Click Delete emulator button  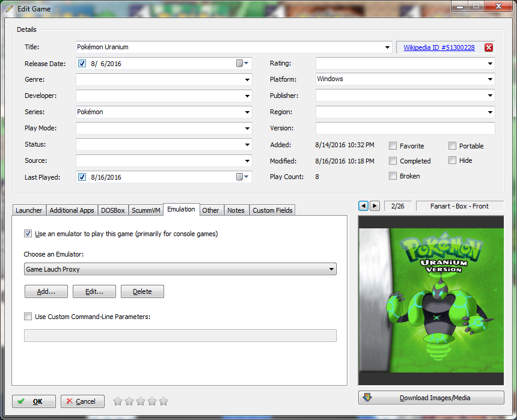(142, 291)
